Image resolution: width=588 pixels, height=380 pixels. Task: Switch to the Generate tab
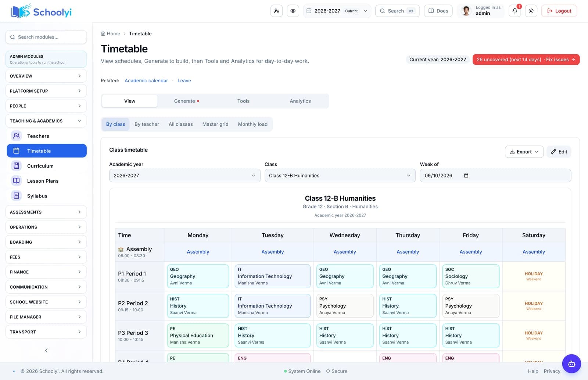tap(186, 101)
